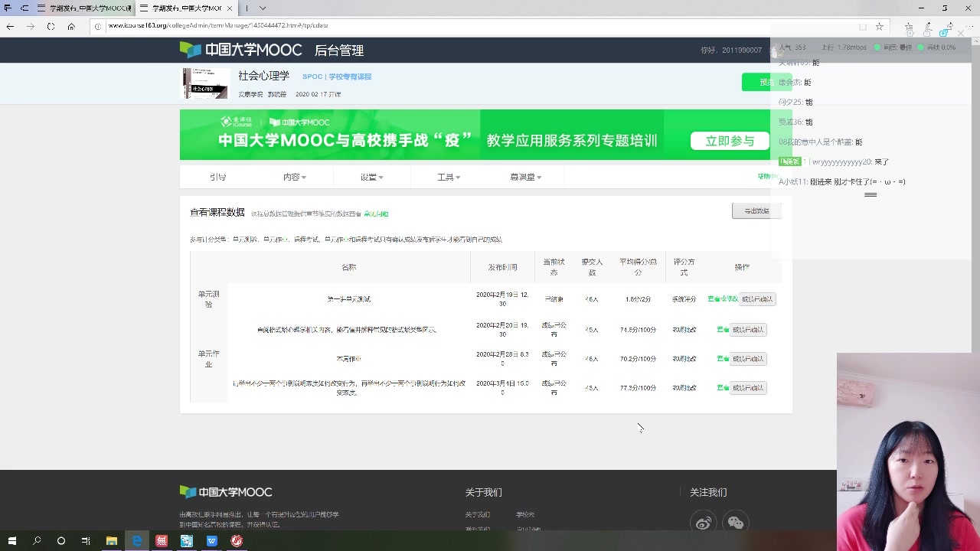The height and width of the screenshot is (551, 980).
Task: Expand the 设置 dropdown menu
Action: pyautogui.click(x=372, y=177)
